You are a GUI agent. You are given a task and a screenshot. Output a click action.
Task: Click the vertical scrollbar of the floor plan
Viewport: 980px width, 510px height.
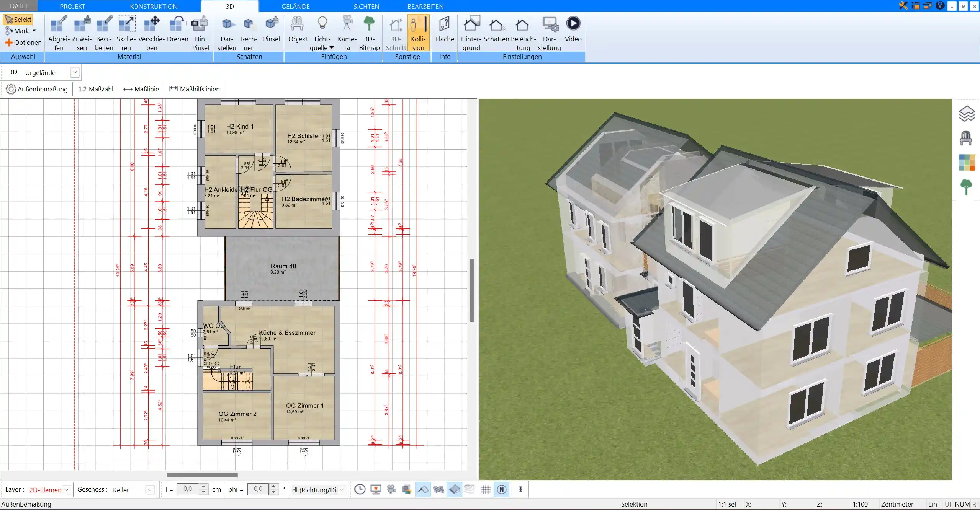point(472,290)
